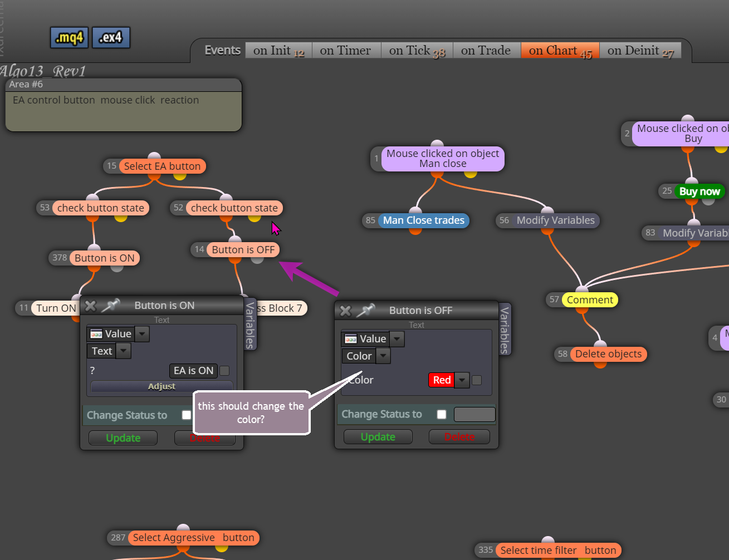Select check button state node 53
Image resolution: width=729 pixels, height=560 pixels.
[100, 208]
